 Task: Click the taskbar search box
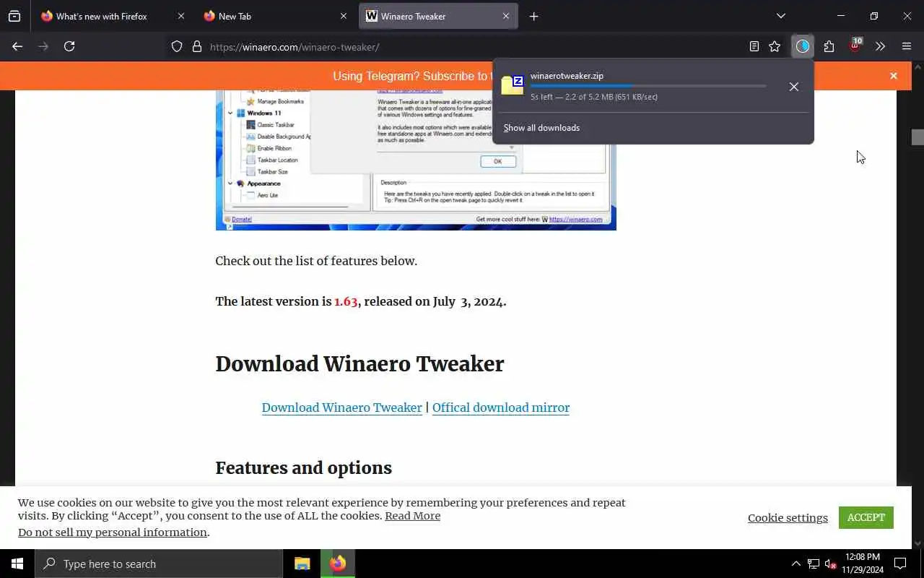coord(159,564)
